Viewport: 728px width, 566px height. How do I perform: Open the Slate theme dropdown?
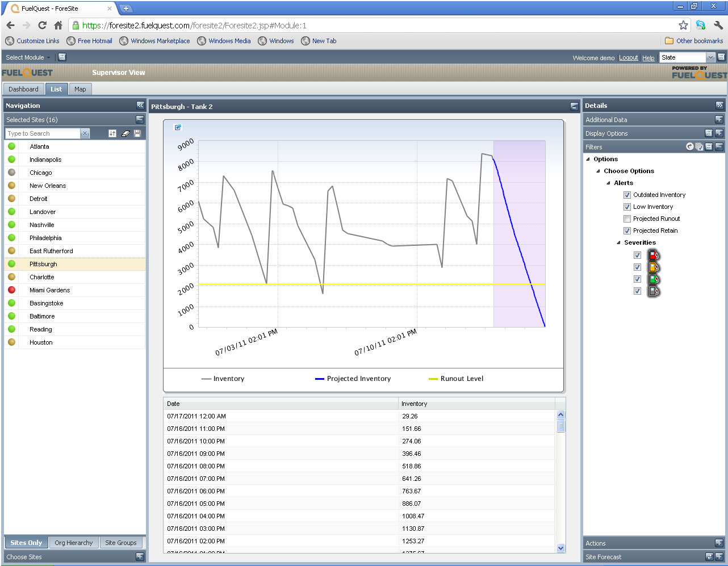(x=710, y=57)
